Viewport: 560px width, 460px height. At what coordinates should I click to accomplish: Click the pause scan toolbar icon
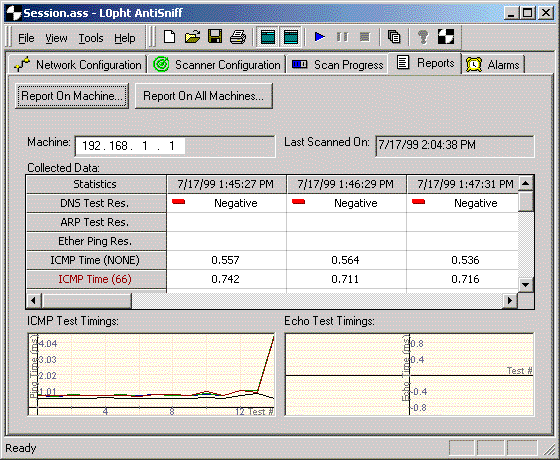tap(342, 37)
